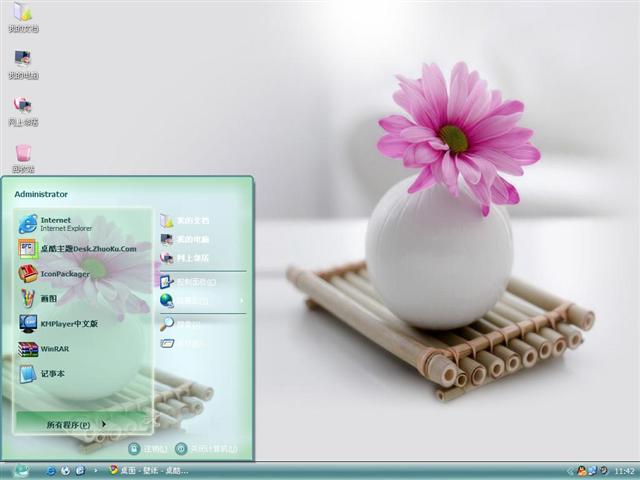640x480 pixels.
Task: Open My Computer icon in Start menu
Action: 166,239
